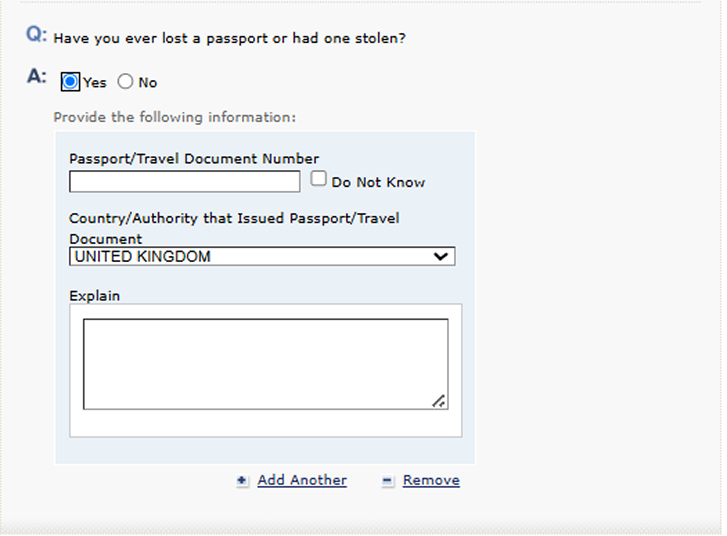Select the No radio button

[125, 82]
